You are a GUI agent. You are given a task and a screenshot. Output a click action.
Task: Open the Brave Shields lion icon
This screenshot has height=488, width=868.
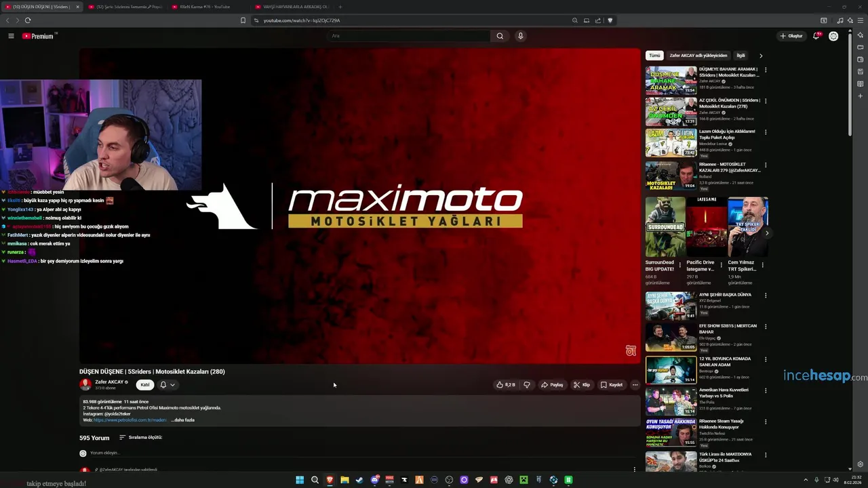[610, 20]
